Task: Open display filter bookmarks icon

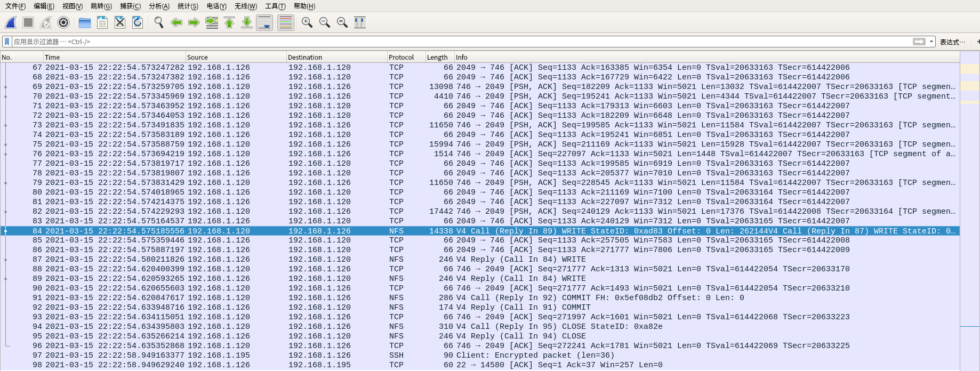Action: [x=7, y=42]
